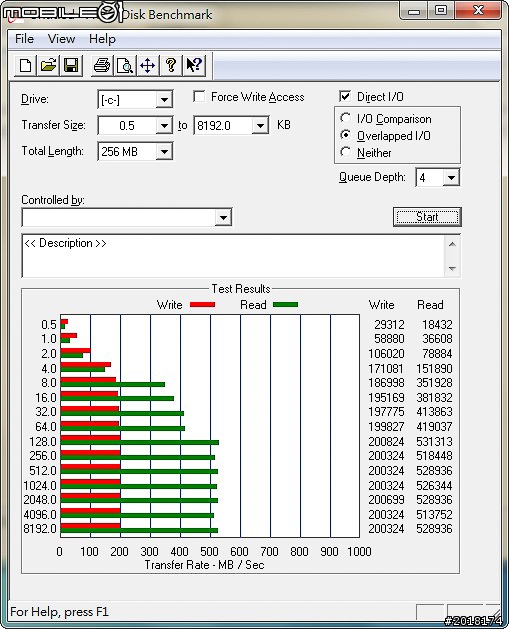Click the Description scrollbar up arrow
Viewport: 509px width, 629px height.
click(x=452, y=244)
